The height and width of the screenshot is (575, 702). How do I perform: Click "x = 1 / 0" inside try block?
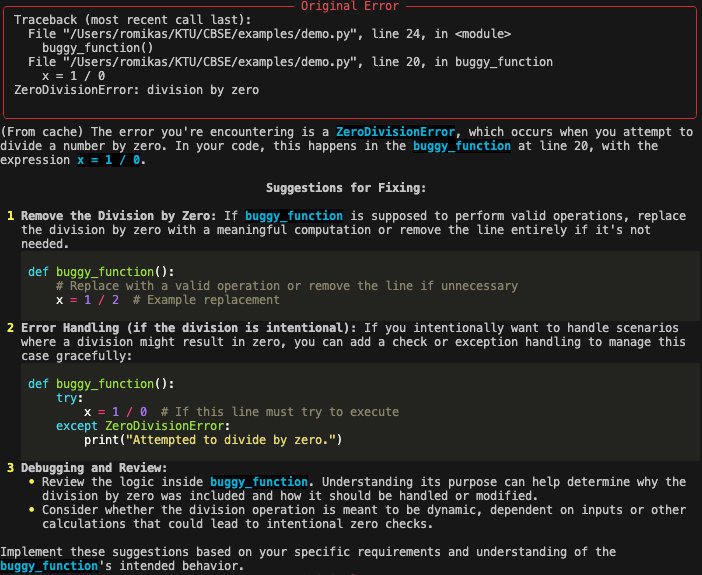point(116,412)
